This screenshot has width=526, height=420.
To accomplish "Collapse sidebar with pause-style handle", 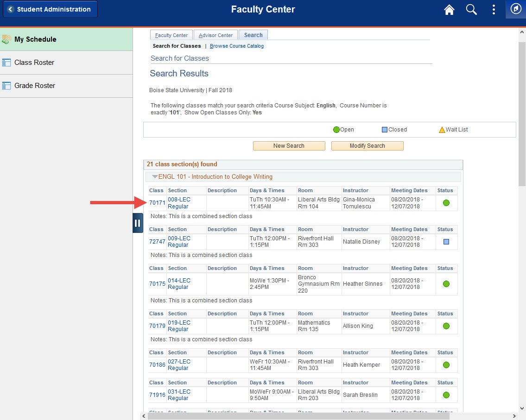I will click(138, 223).
